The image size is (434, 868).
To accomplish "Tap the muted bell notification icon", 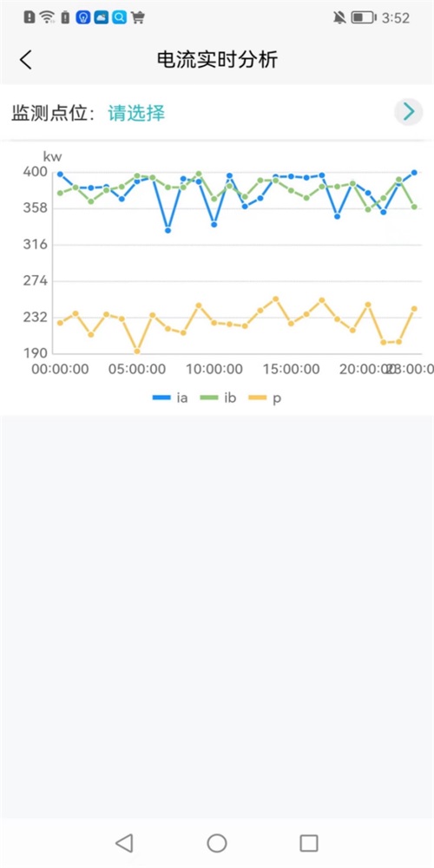I will pyautogui.click(x=339, y=17).
